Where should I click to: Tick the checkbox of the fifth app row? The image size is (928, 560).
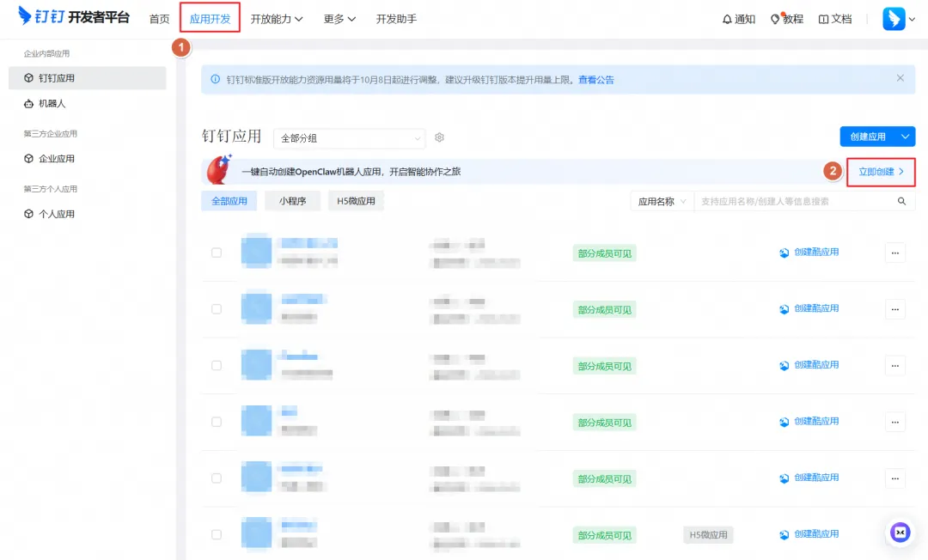[217, 478]
